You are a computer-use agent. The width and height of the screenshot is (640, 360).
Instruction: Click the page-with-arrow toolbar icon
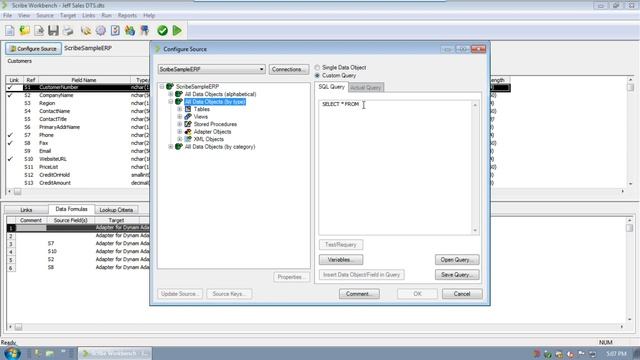coord(39,31)
